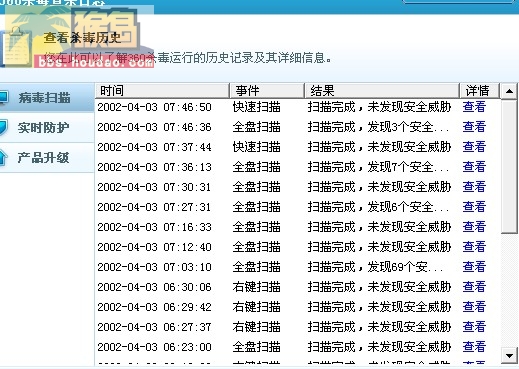The width and height of the screenshot is (519, 369).
Task: Select the 产品升级 tab
Action: (47, 157)
